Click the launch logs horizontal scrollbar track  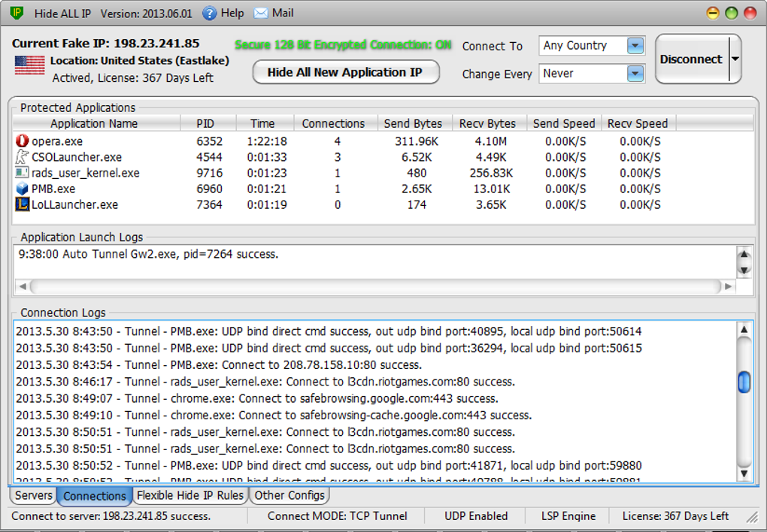click(376, 286)
